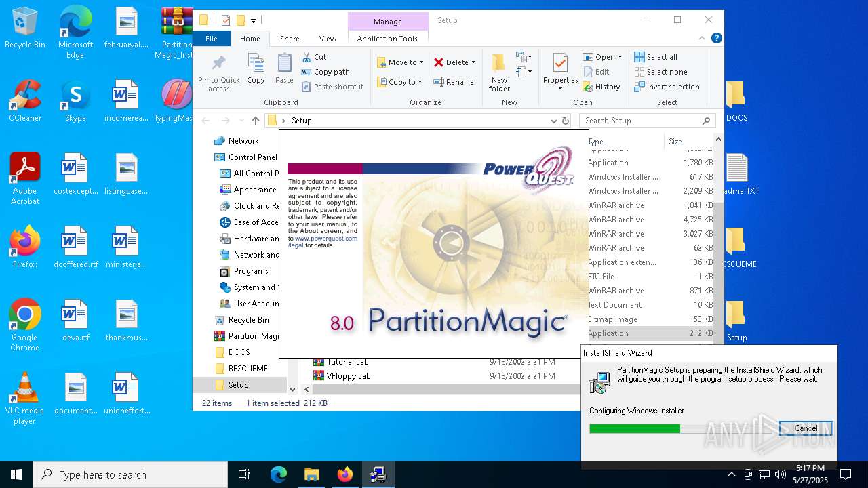Create a New folder
Screen dimensions: 868x488
[x=499, y=73]
